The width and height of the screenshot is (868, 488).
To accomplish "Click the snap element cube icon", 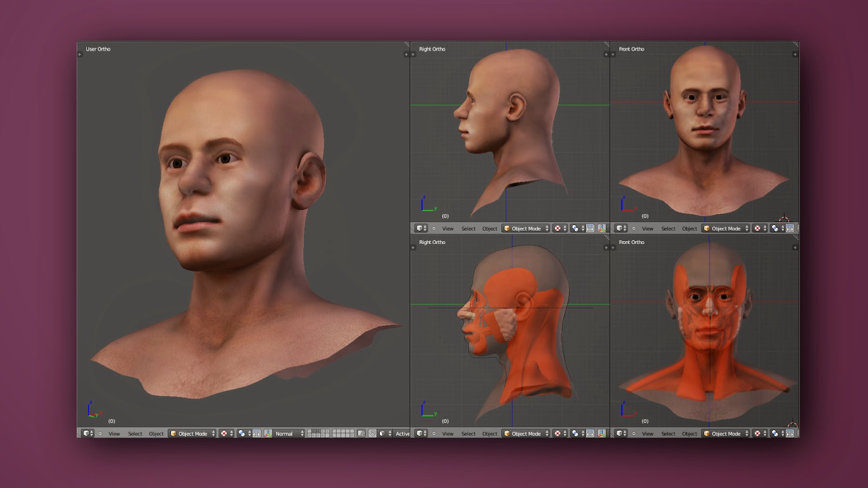I will click(x=382, y=434).
